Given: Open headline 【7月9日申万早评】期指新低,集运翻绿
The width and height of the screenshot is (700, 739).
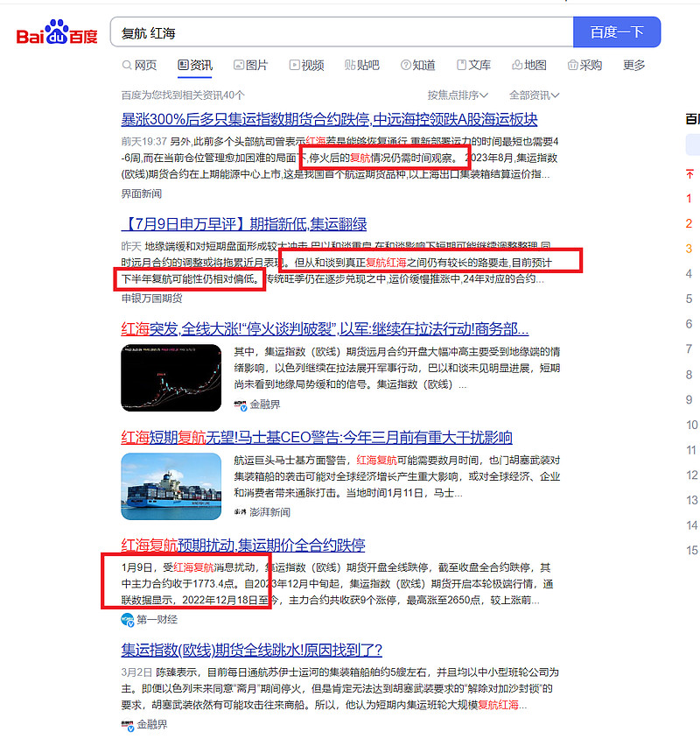Looking at the screenshot, I should [244, 224].
